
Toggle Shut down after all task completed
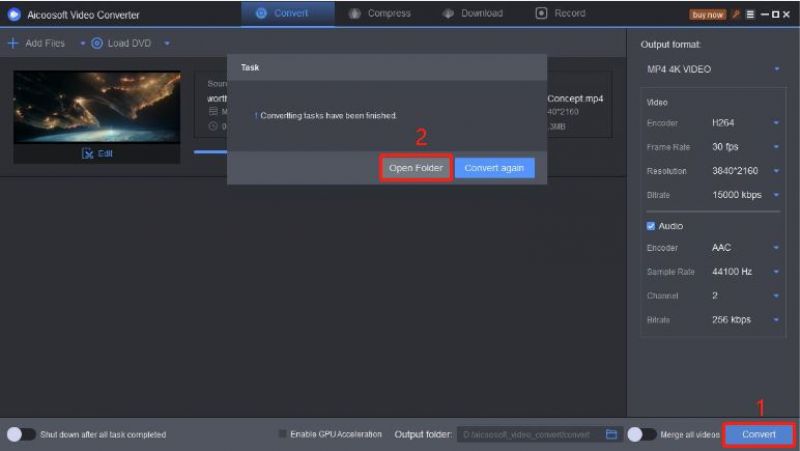[x=21, y=434]
